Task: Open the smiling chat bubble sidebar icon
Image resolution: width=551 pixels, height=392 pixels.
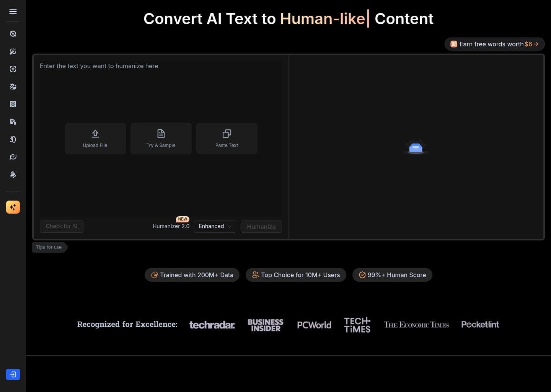Action: click(13, 157)
